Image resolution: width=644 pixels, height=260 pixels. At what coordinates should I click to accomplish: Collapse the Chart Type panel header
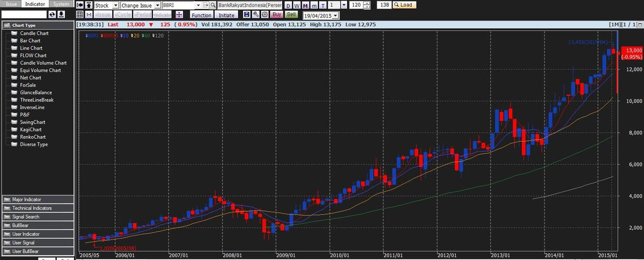click(x=38, y=25)
